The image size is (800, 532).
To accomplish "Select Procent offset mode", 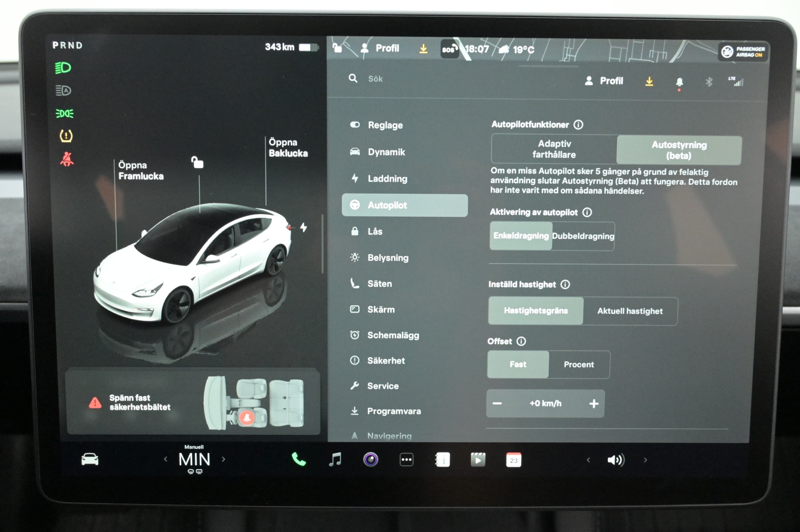I will [579, 365].
